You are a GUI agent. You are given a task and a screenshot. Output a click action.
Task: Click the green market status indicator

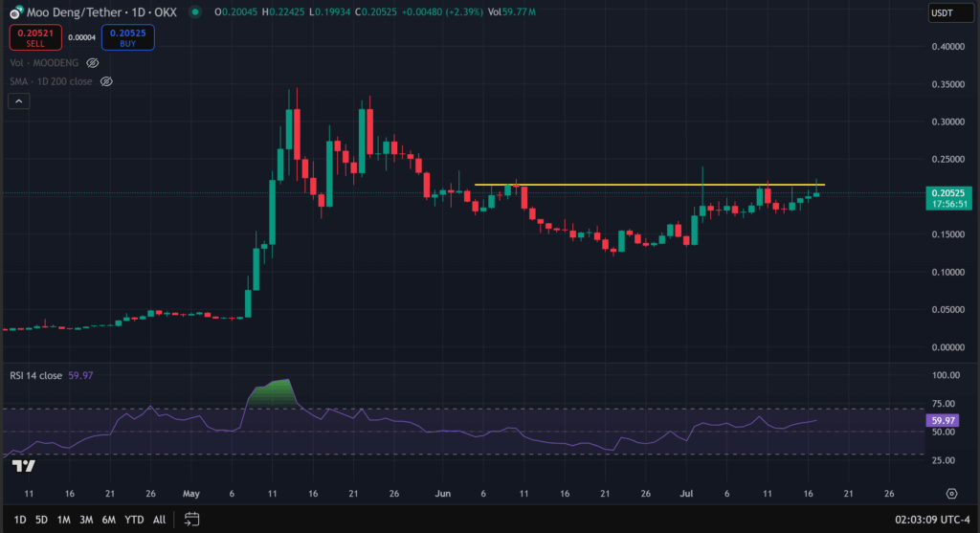[195, 12]
